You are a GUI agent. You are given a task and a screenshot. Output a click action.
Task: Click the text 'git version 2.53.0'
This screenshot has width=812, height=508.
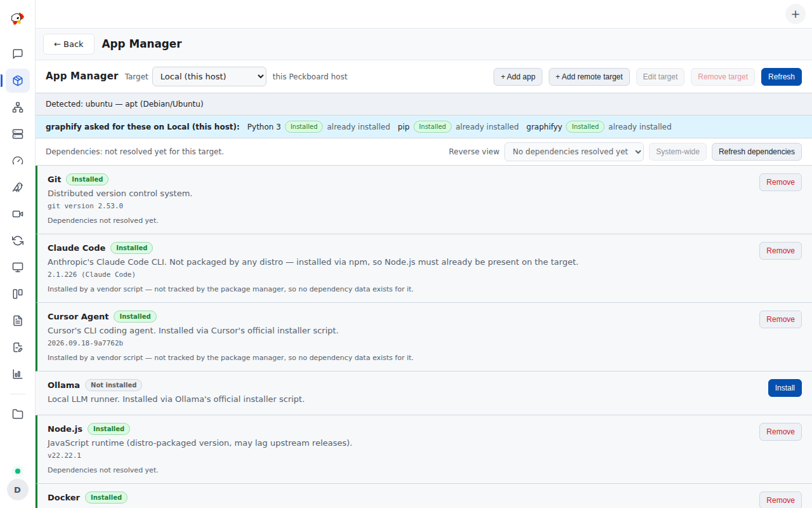(x=86, y=206)
